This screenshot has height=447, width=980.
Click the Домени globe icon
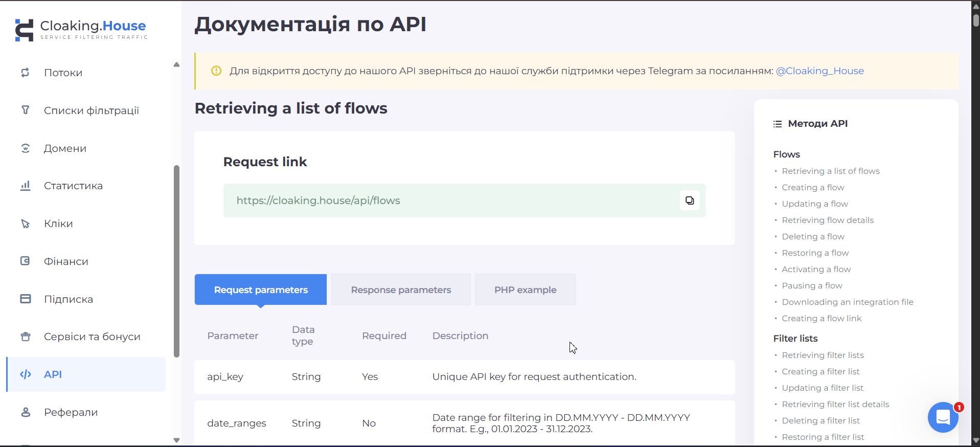pos(25,148)
